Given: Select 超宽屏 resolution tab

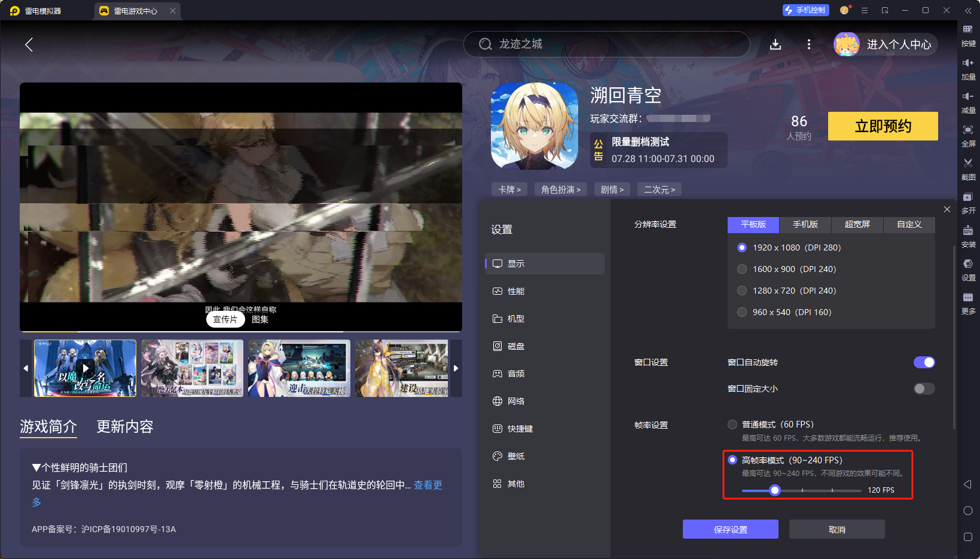Looking at the screenshot, I should 857,225.
